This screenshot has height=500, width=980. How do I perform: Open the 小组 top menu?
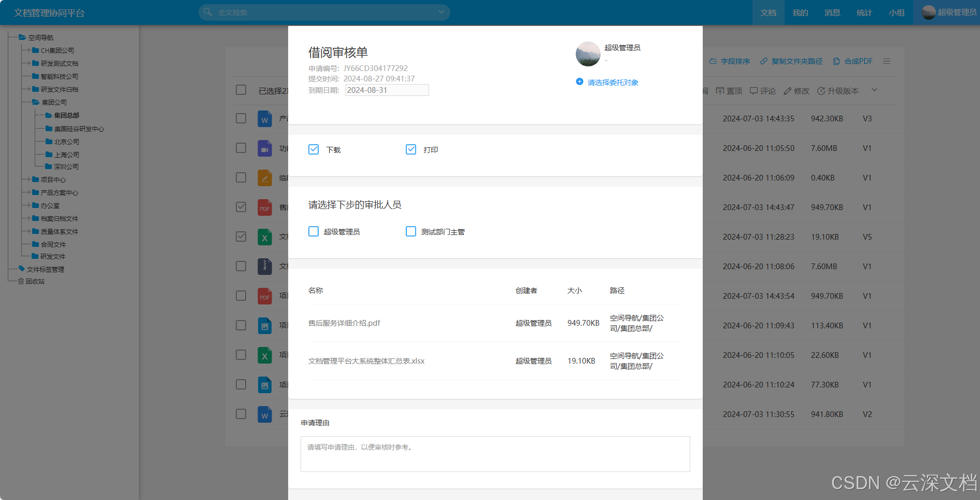tap(897, 12)
